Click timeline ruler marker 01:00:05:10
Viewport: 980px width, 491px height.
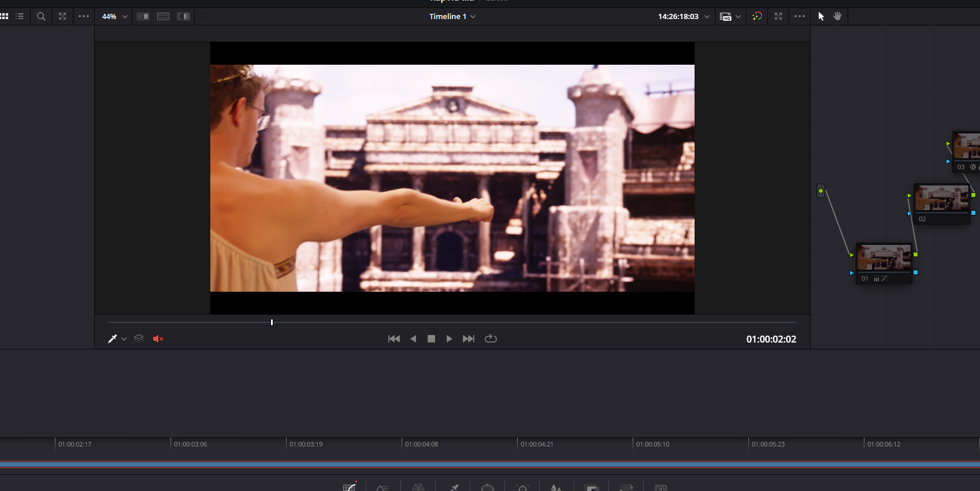(x=652, y=444)
